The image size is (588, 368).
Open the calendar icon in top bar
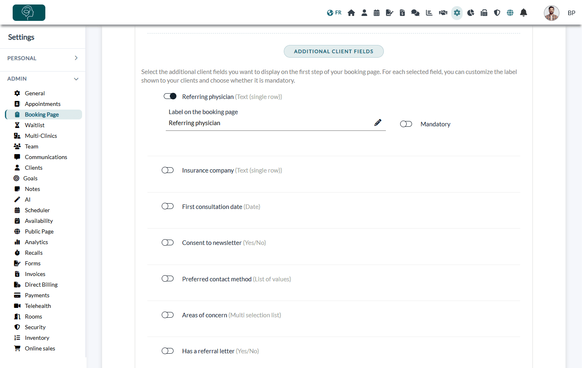(x=376, y=13)
